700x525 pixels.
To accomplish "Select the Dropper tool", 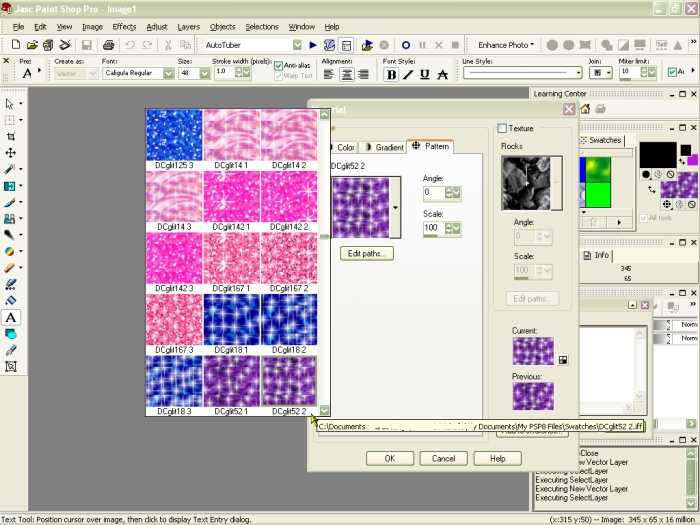I will click(9, 169).
